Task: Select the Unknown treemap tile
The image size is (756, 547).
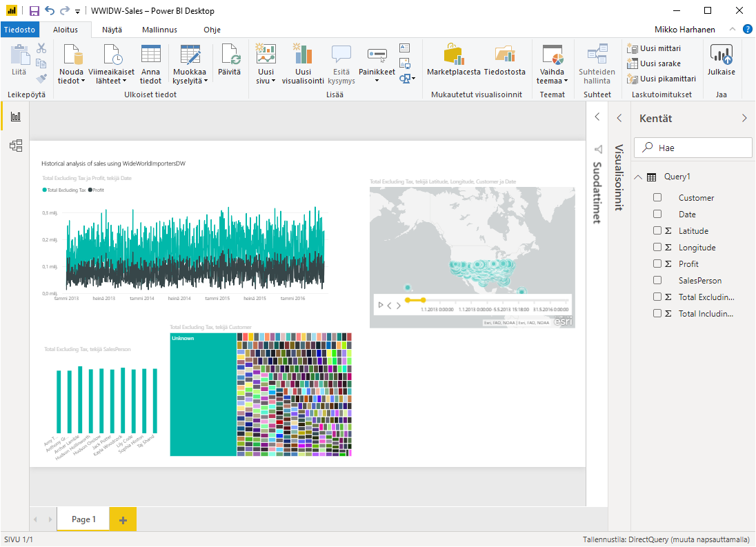Action: click(203, 395)
